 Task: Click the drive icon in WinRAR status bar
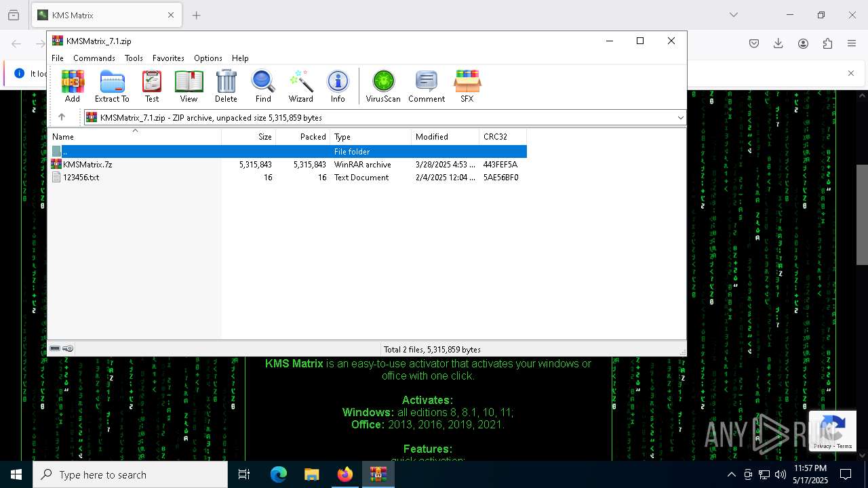pyautogui.click(x=55, y=348)
